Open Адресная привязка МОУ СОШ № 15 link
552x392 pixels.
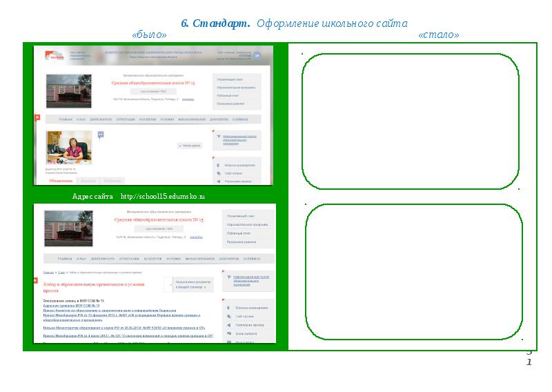point(71,306)
